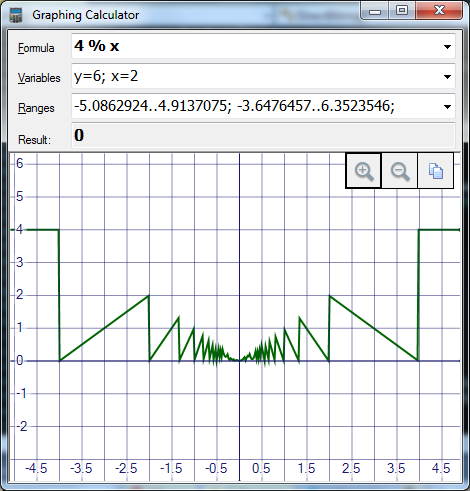The width and height of the screenshot is (470, 491).
Task: Click the zoom in magnifier icon
Action: (x=364, y=171)
